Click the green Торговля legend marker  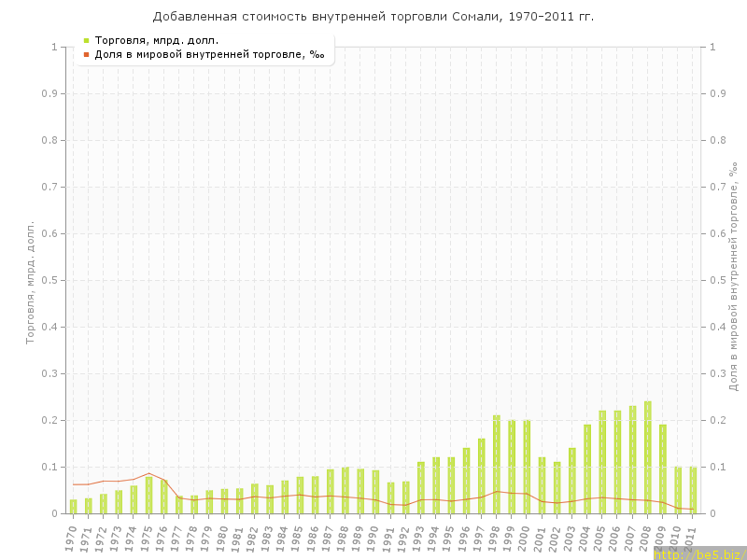pyautogui.click(x=86, y=40)
